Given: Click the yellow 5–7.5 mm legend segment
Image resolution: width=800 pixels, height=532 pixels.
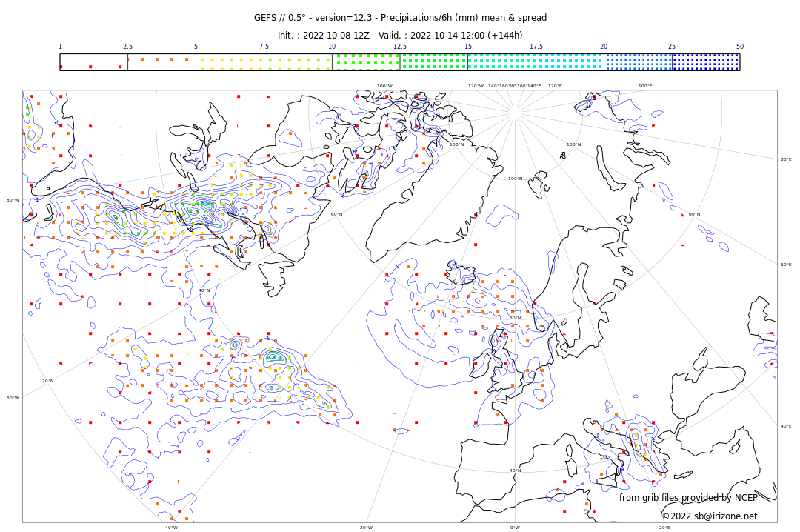Looking at the screenshot, I should (x=230, y=62).
